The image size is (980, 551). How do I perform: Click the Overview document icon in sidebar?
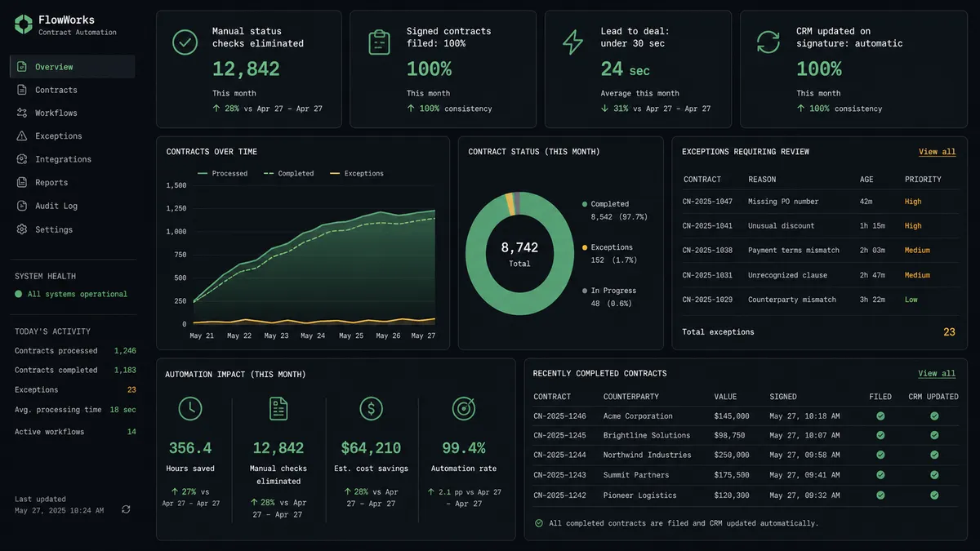coord(22,67)
